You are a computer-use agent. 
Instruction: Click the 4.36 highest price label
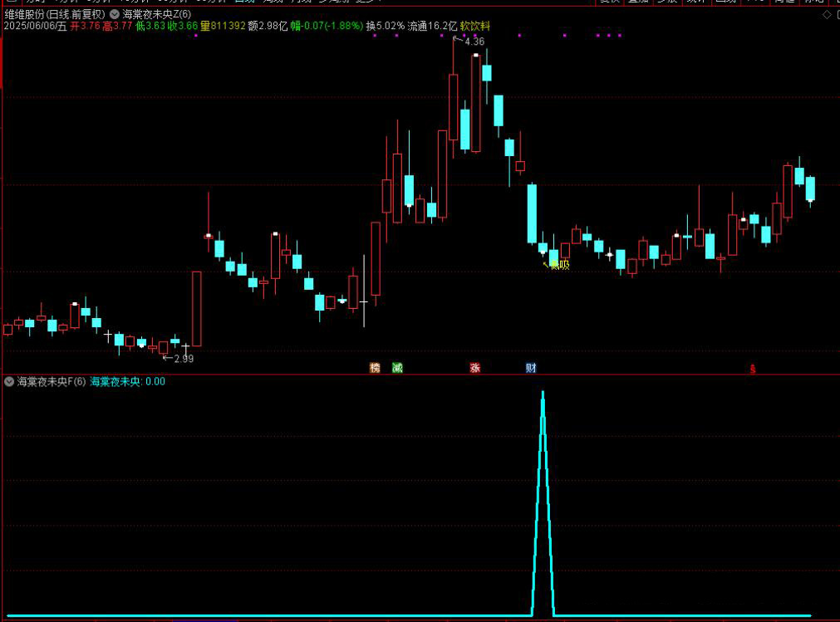474,42
